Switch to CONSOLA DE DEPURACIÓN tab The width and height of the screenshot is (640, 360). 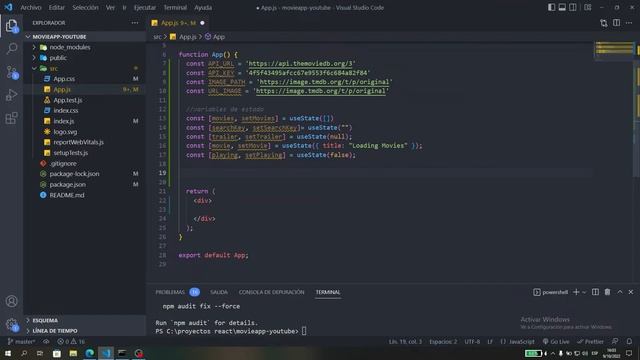[x=271, y=292]
